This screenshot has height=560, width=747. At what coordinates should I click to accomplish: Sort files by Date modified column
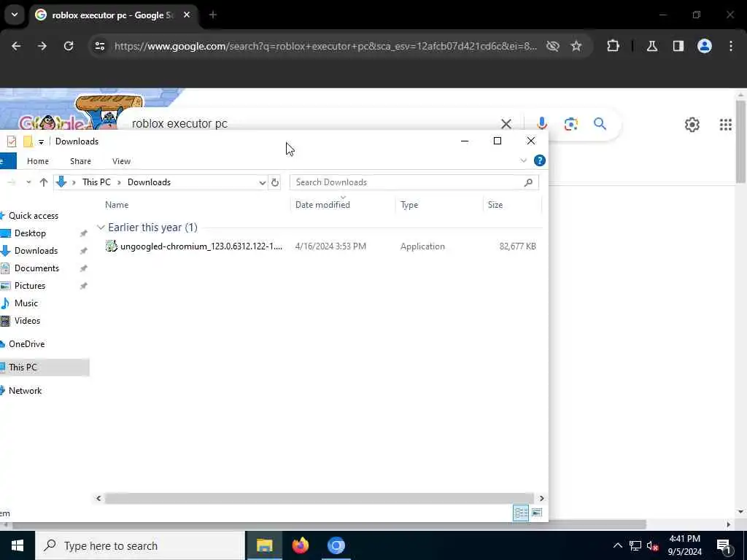(322, 205)
